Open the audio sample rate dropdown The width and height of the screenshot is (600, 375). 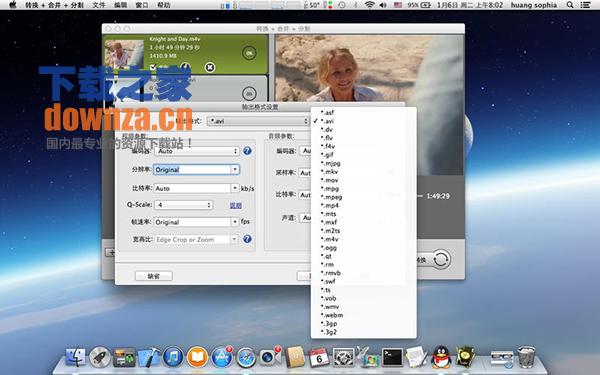(305, 173)
